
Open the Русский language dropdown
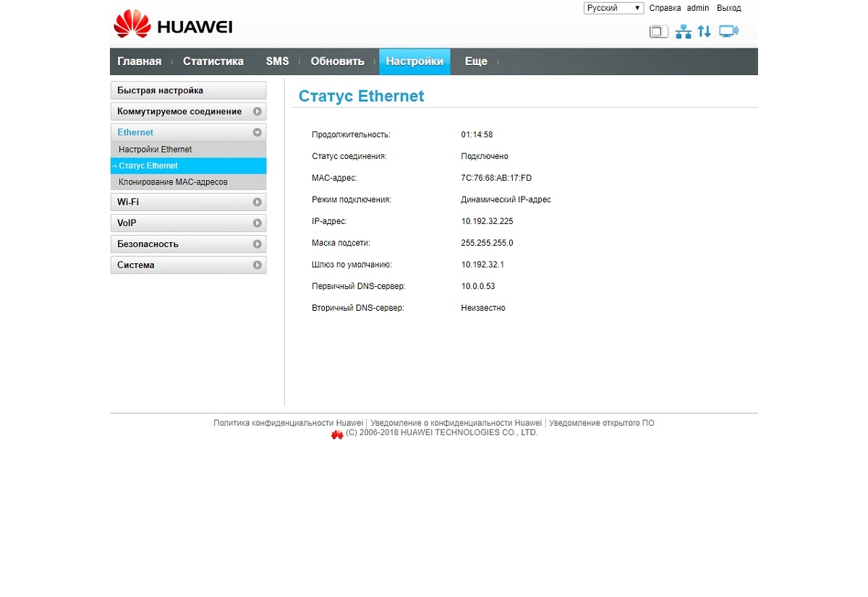[x=613, y=8]
